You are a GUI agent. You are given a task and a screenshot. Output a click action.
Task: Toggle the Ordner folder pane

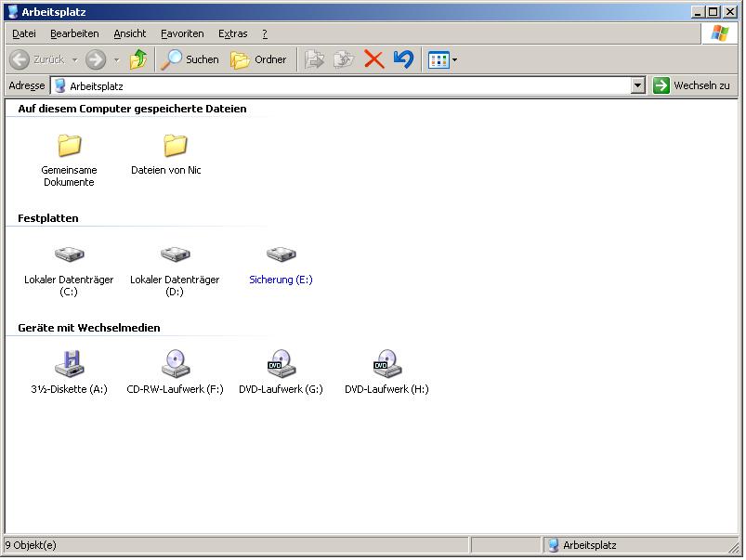[258, 59]
